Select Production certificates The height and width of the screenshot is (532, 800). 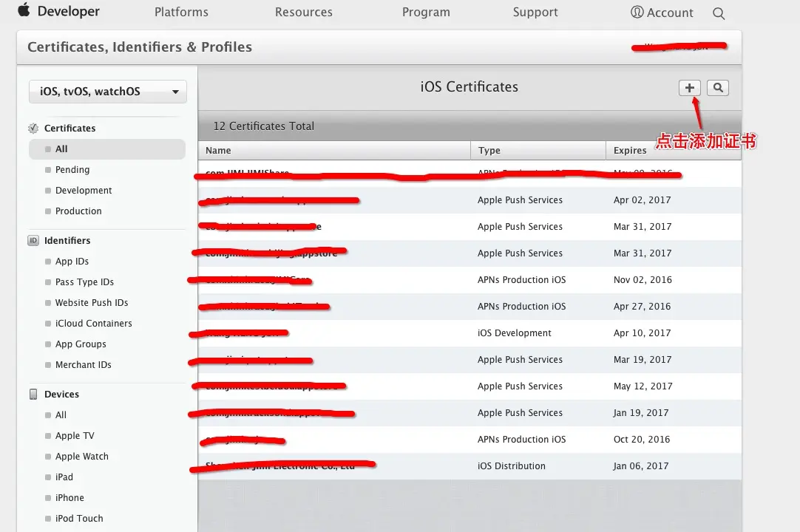[x=78, y=211]
